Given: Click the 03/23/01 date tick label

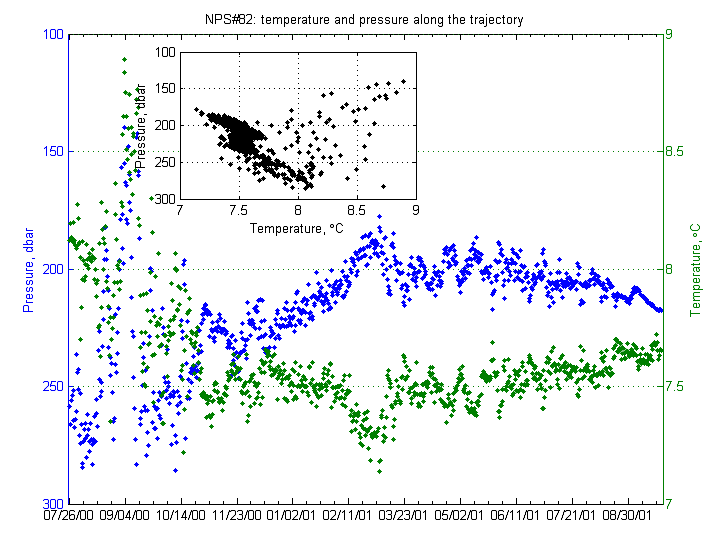Looking at the screenshot, I should (404, 517).
